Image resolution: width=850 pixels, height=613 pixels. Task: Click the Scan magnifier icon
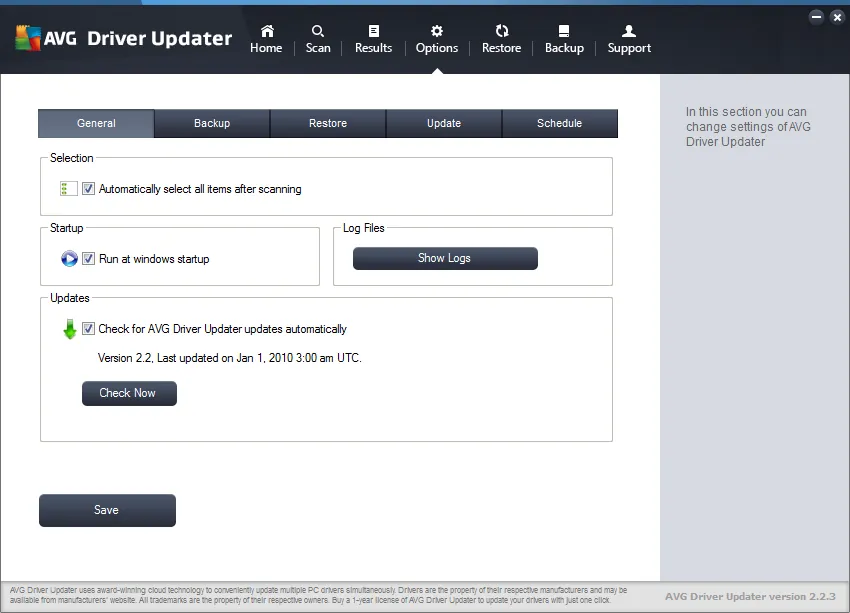(318, 31)
